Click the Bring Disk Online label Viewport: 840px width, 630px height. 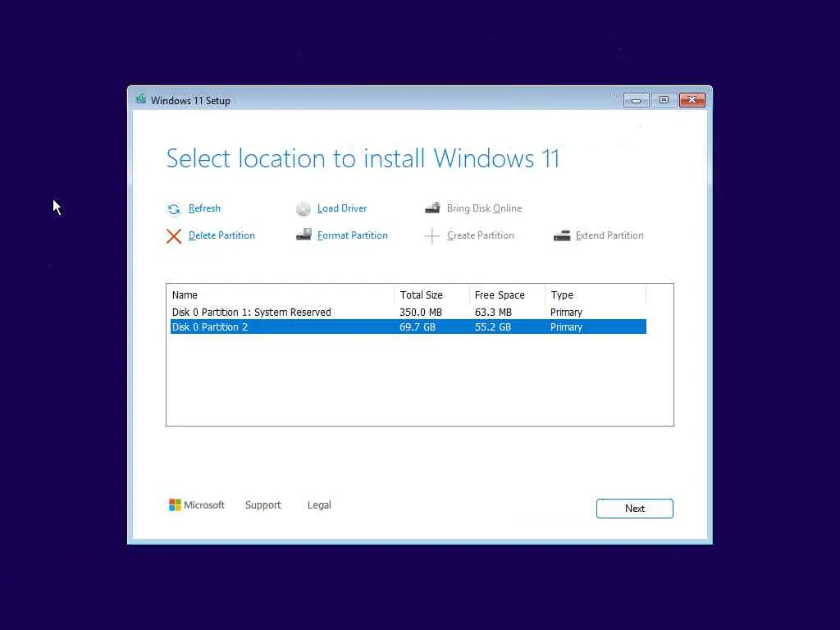click(x=484, y=208)
